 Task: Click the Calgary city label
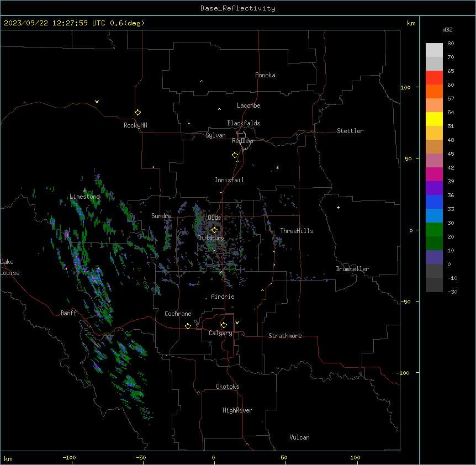click(220, 333)
